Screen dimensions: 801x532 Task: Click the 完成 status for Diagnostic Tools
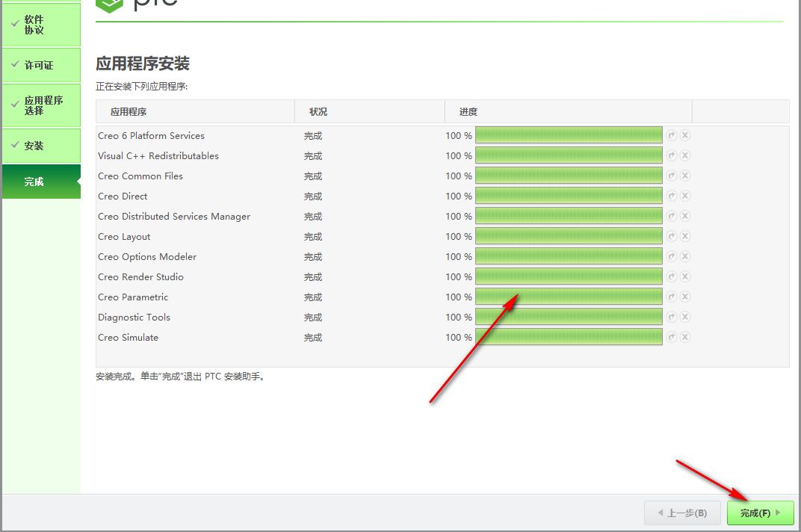click(313, 318)
